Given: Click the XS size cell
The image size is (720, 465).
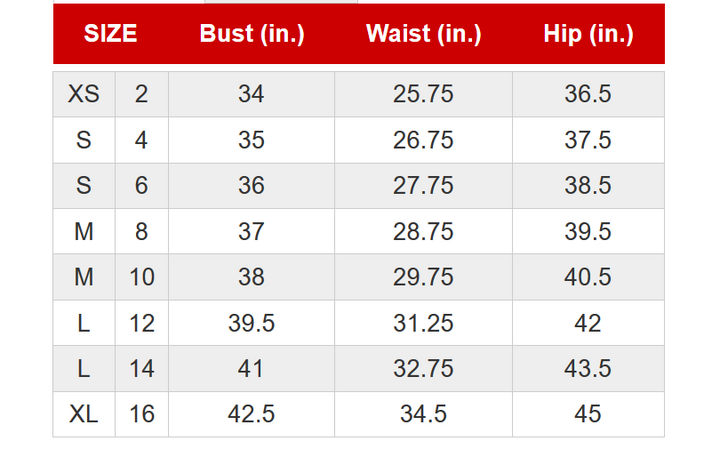Looking at the screenshot, I should click(x=84, y=94).
